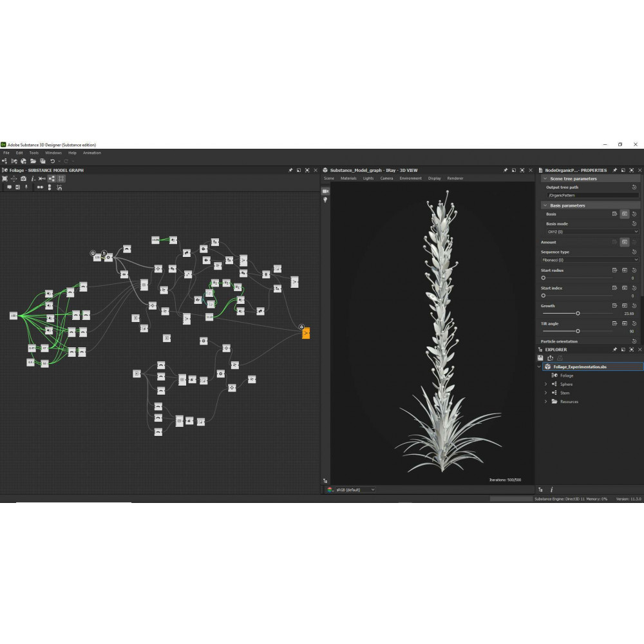Click the camera icon in the 3D view sidebar
The width and height of the screenshot is (644, 644).
[325, 191]
